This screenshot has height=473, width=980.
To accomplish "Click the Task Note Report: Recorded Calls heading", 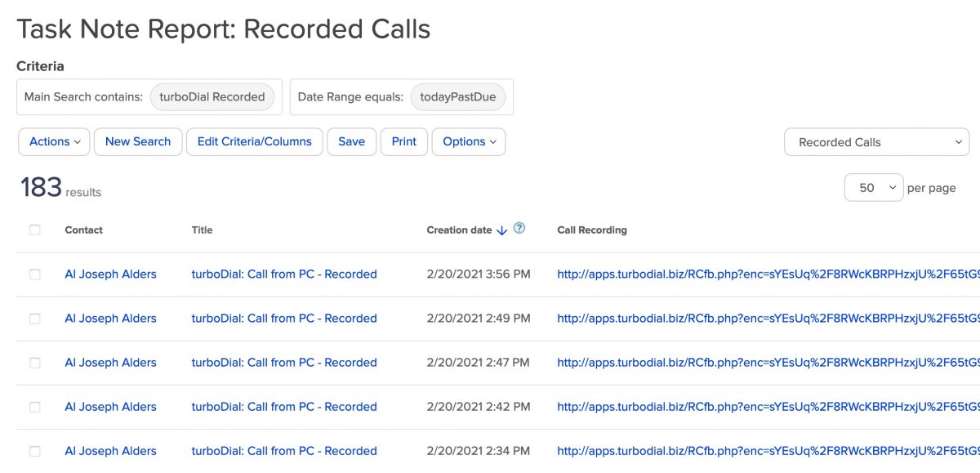I will tap(224, 29).
